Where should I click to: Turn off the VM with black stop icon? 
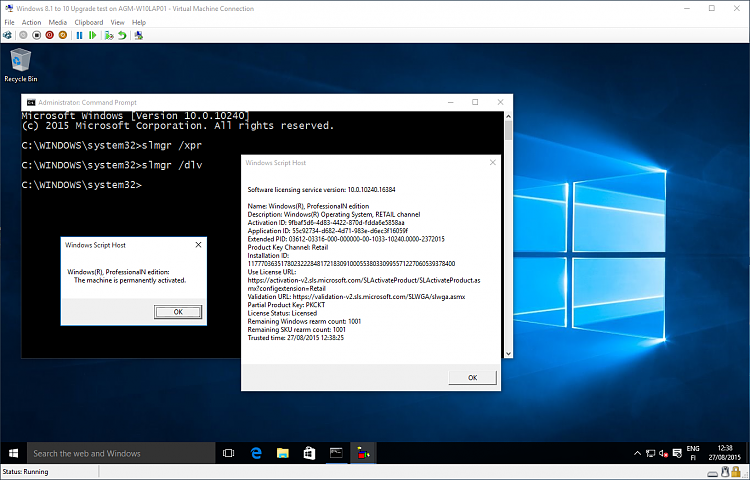pyautogui.click(x=36, y=35)
